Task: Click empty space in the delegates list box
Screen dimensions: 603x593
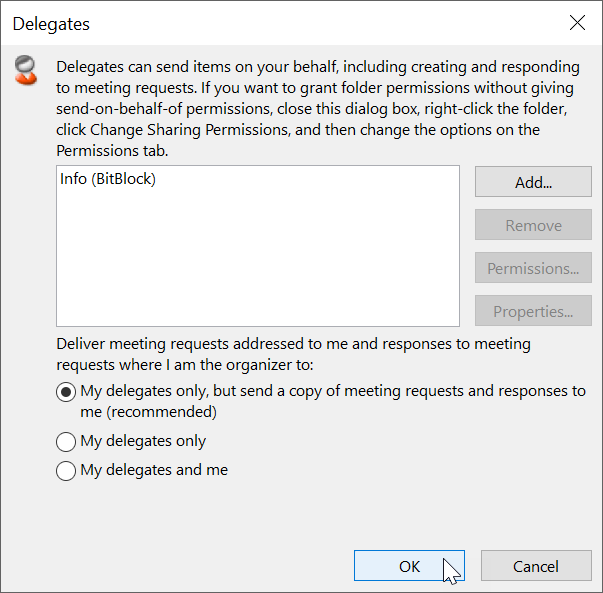Action: pyautogui.click(x=258, y=262)
